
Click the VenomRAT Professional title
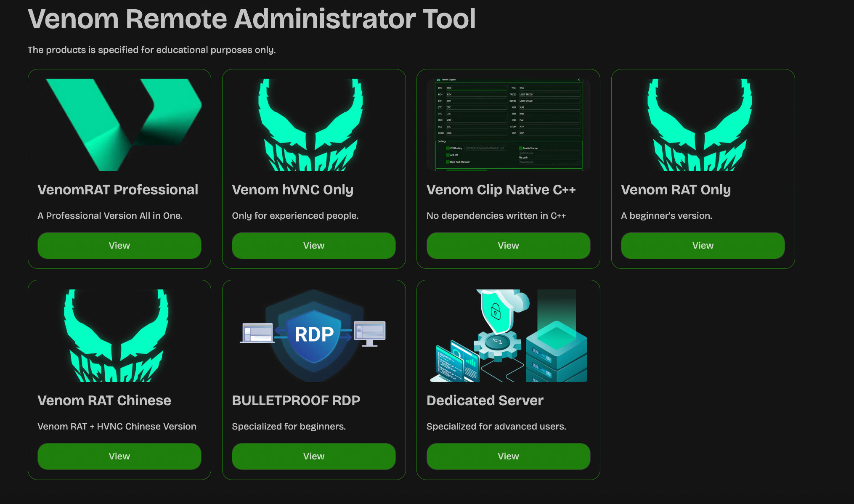click(x=118, y=190)
